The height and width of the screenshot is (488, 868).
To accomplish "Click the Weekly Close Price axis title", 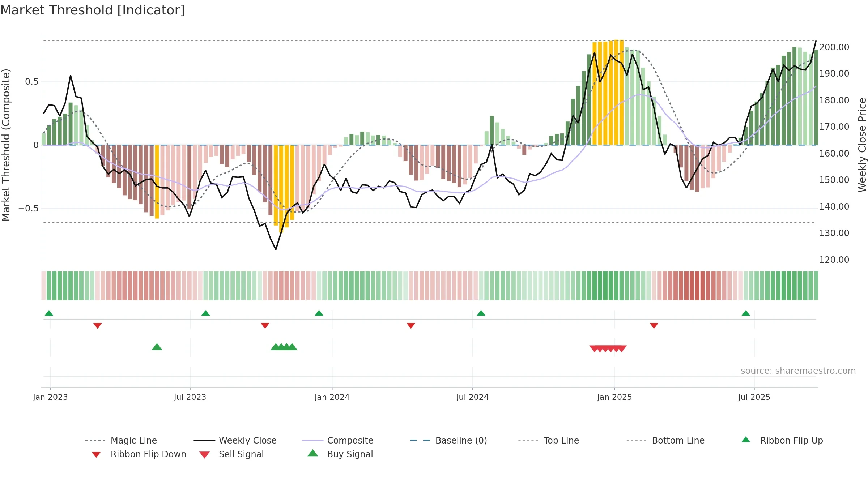I will click(x=862, y=145).
